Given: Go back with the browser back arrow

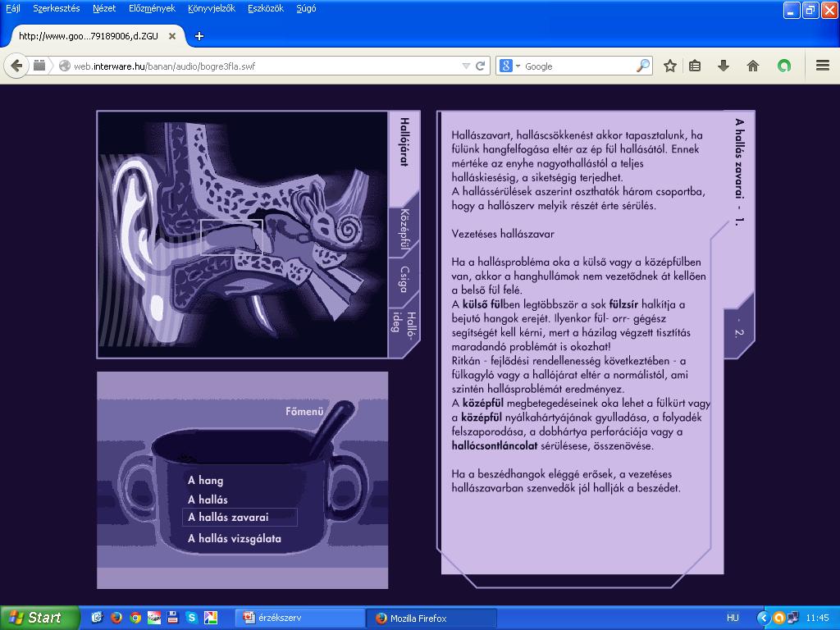Looking at the screenshot, I should pyautogui.click(x=16, y=66).
